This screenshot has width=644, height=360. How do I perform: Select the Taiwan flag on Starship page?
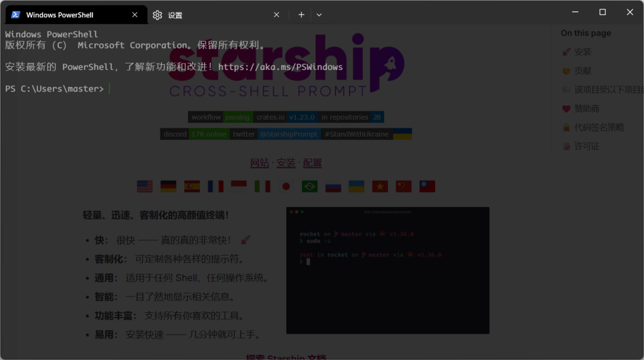pos(427,186)
